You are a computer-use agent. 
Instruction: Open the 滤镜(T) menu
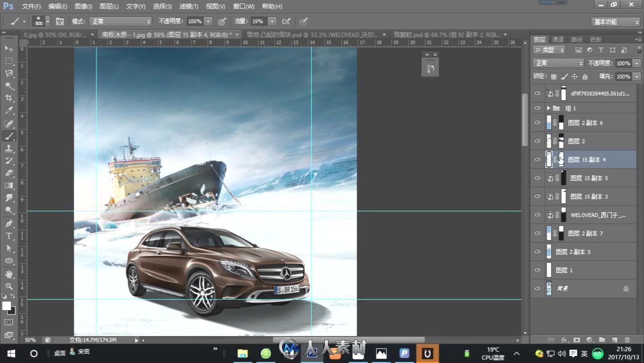189,6
